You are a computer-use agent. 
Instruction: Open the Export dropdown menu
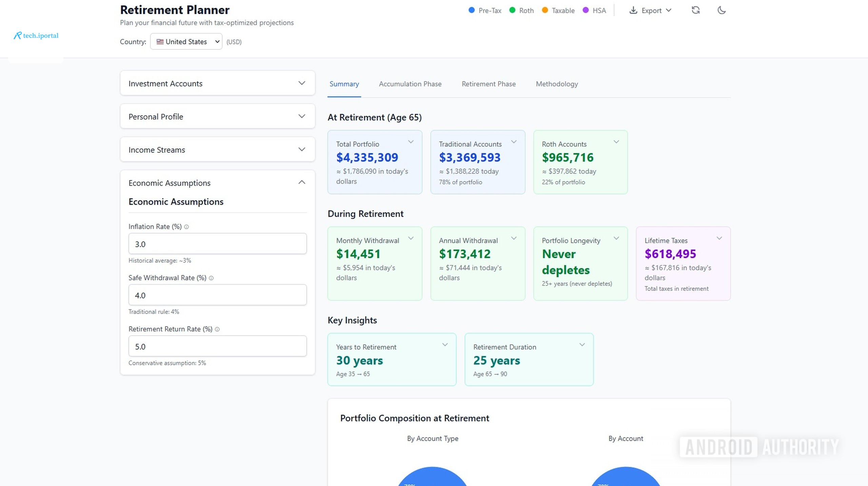click(x=651, y=10)
